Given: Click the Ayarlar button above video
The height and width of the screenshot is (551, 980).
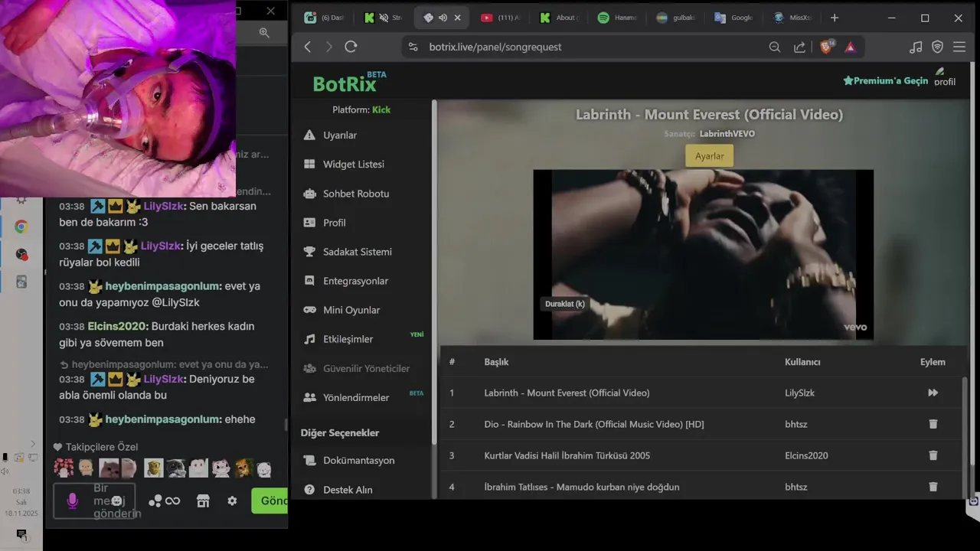Looking at the screenshot, I should tap(709, 156).
